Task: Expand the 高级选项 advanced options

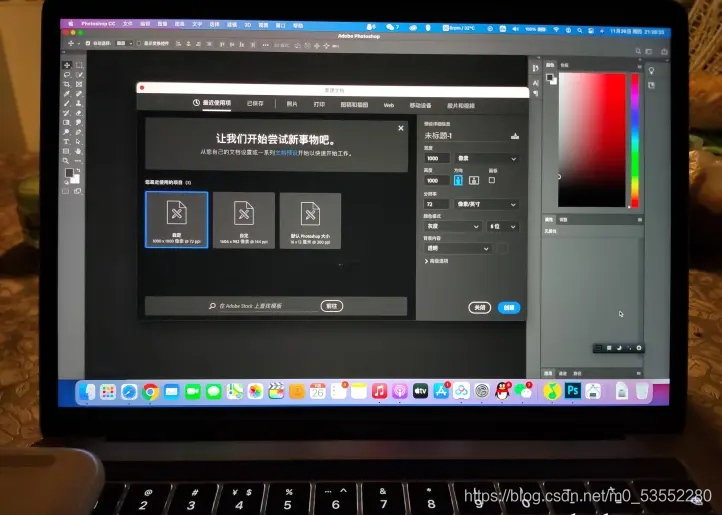Action: coord(436,261)
